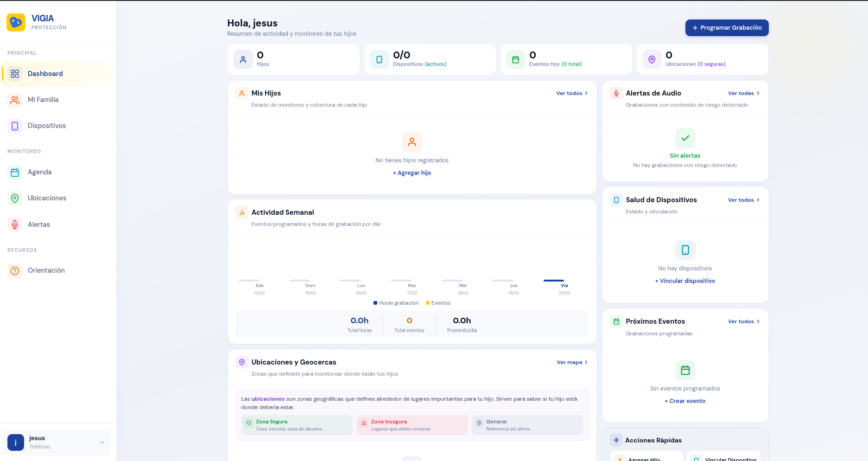Select the Vie 20/02 bar in chart
868x461 pixels.
(x=554, y=281)
